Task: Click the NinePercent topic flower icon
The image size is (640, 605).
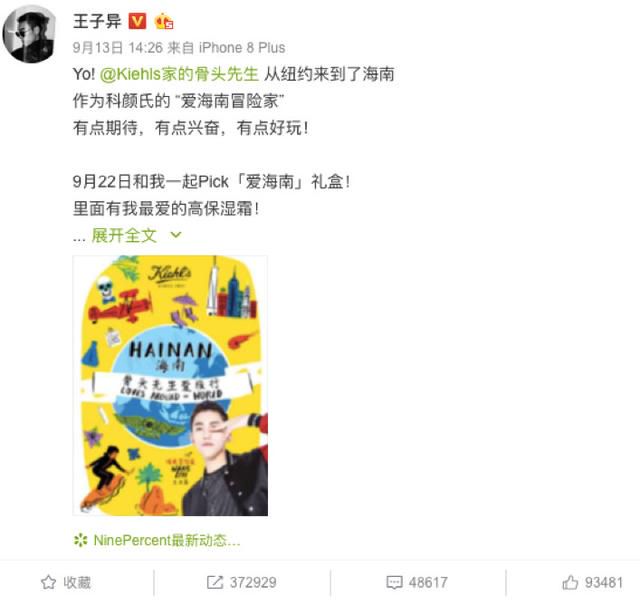Action: pos(80,540)
